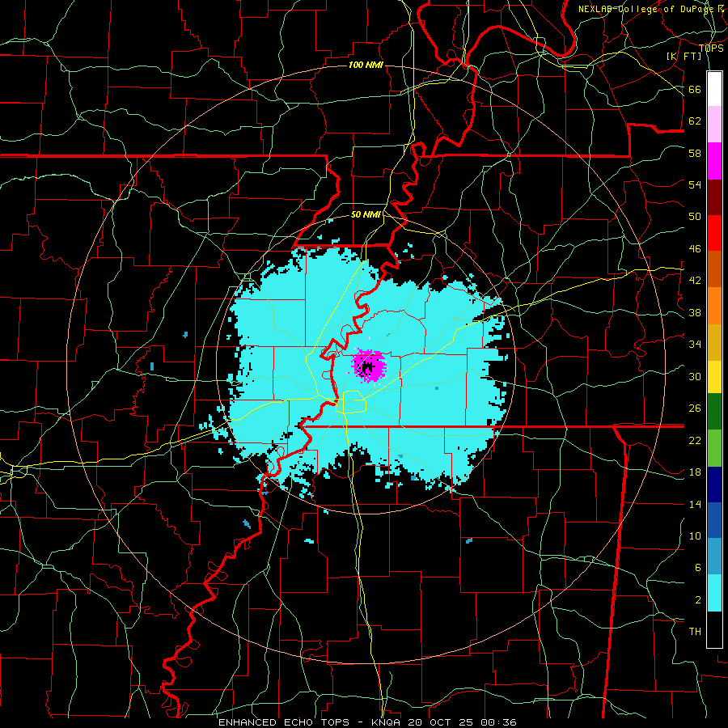Pick the navy blue legend swatch
The image size is (728, 728).
tap(714, 485)
